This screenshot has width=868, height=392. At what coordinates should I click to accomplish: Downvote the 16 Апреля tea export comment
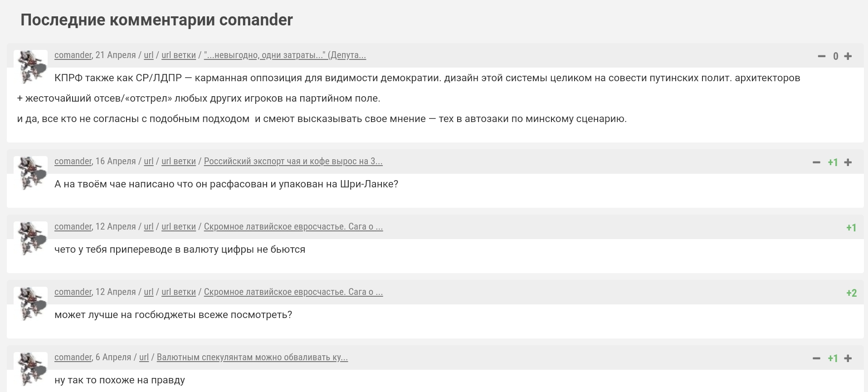pos(816,162)
